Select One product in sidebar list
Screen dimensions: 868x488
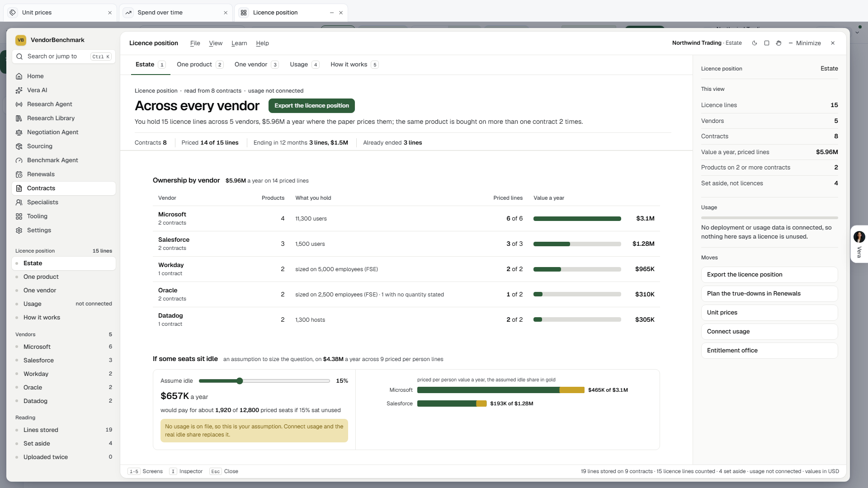point(63,277)
